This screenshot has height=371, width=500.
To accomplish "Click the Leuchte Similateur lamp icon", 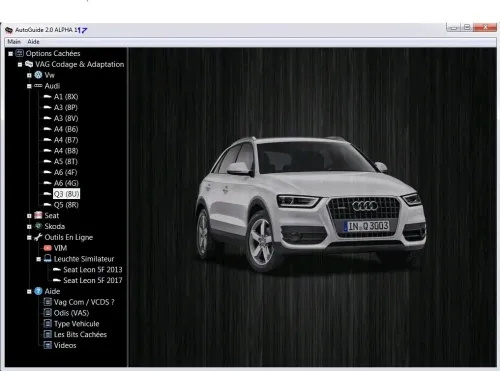I will click(48, 258).
